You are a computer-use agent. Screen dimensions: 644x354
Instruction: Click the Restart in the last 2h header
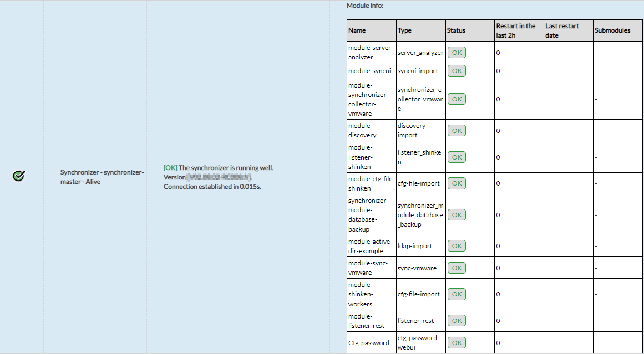point(516,30)
